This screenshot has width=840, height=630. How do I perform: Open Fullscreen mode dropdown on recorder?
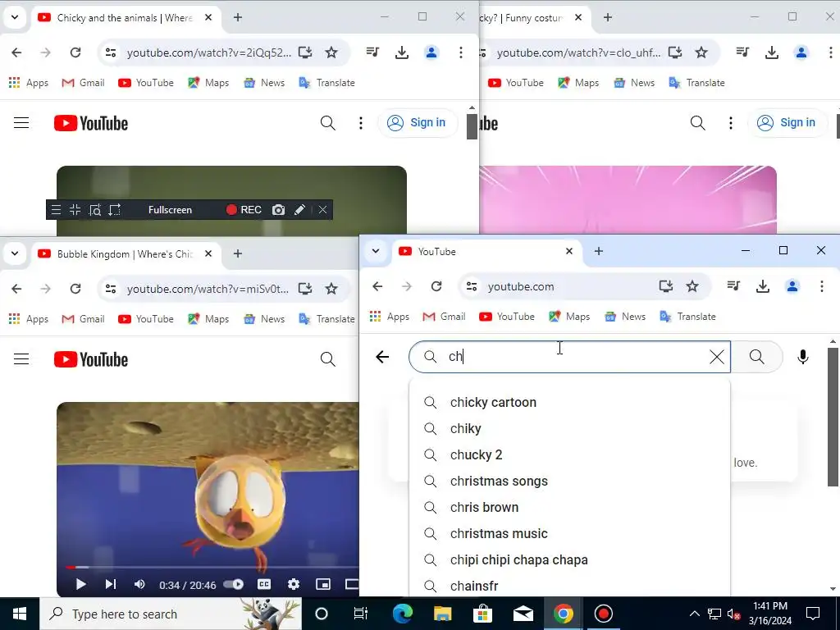[170, 210]
